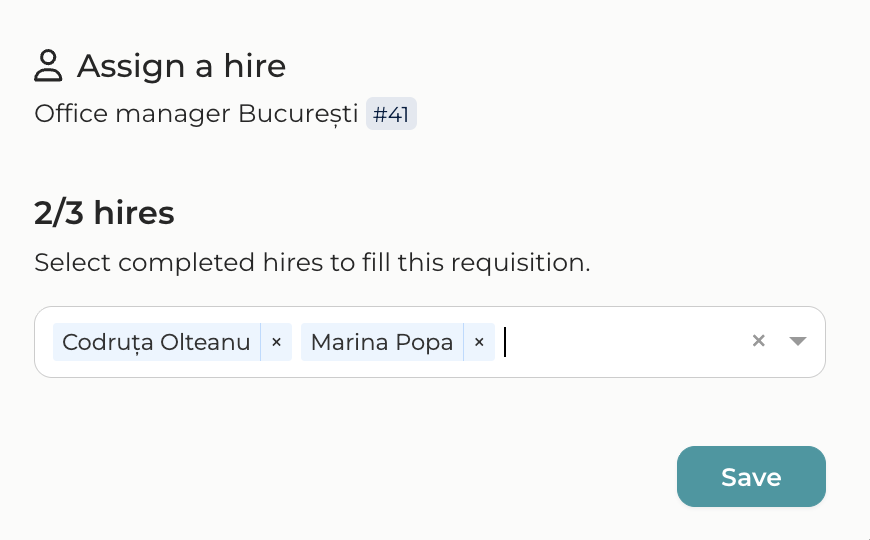The image size is (870, 540).
Task: Click the word Popa in the second chip
Action: coord(429,342)
